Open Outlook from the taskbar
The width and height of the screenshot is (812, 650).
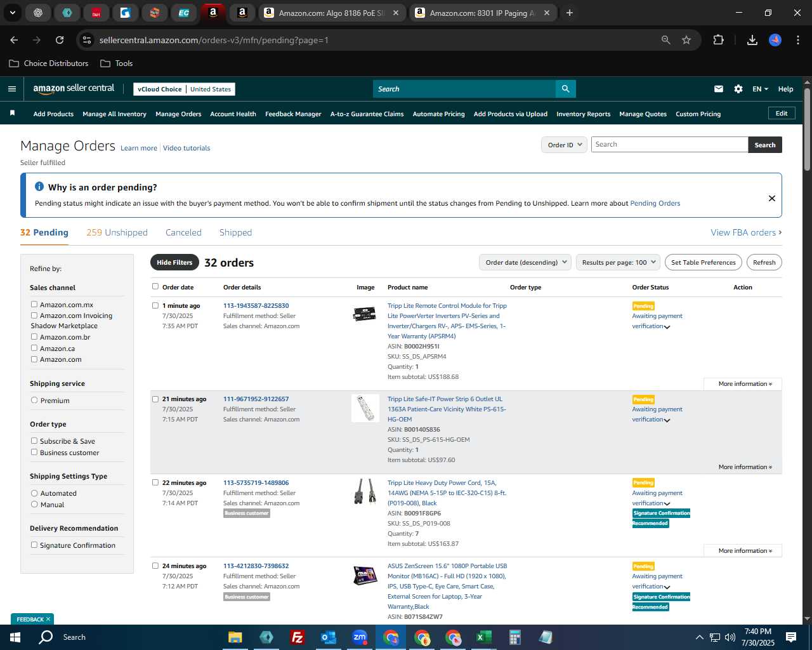click(x=328, y=637)
